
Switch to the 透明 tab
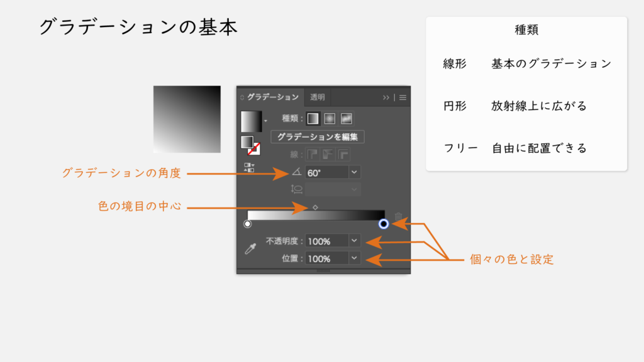[318, 97]
